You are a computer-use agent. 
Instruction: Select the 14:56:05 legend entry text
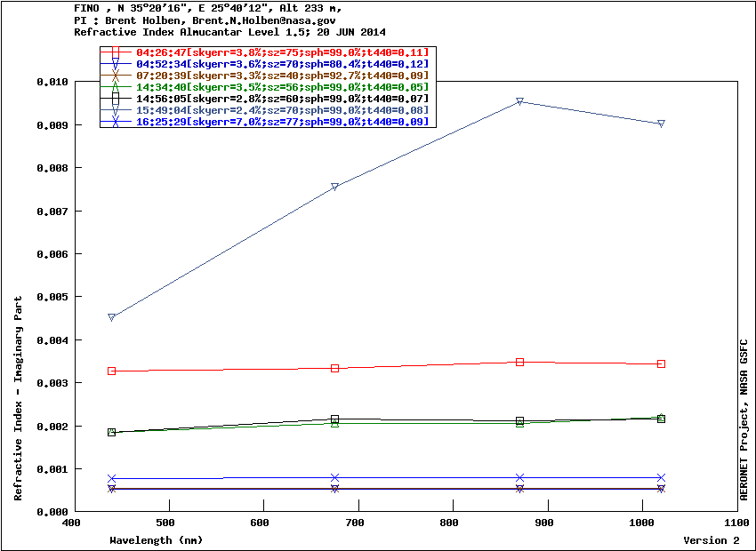point(282,99)
